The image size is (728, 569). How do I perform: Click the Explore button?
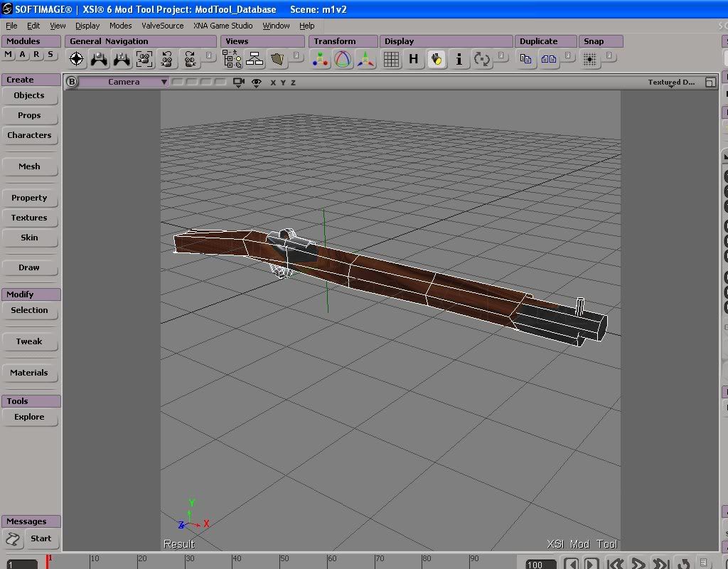coord(29,417)
